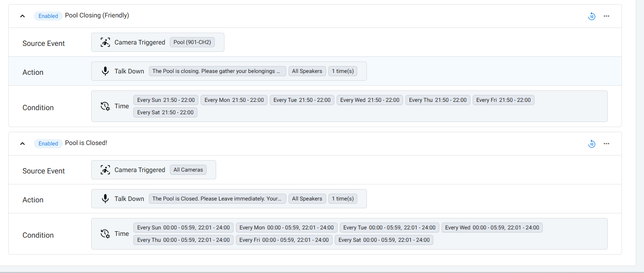The height and width of the screenshot is (273, 644).
Task: Toggle Enabled badge on Pool Closing (Friendly)
Action: [48, 16]
